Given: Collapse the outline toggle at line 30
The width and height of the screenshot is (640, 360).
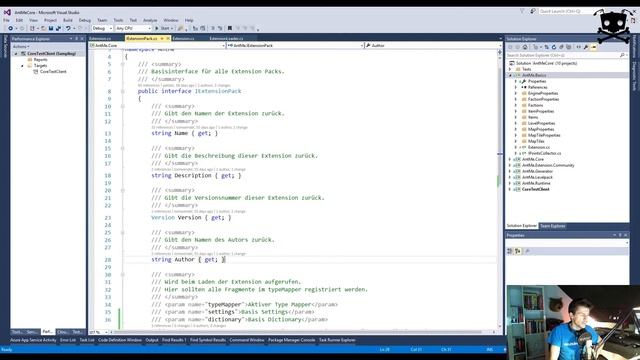Looking at the screenshot, I should tap(122, 274).
